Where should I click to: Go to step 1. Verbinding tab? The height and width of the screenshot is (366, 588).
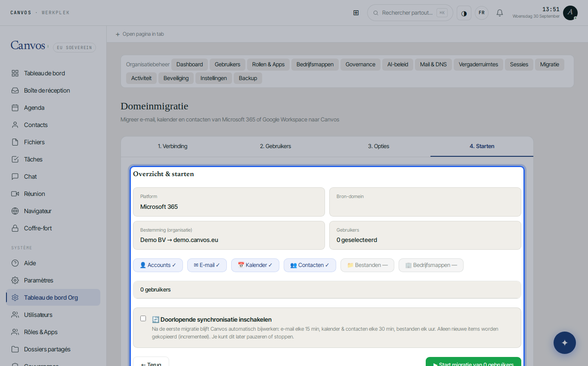tap(173, 146)
